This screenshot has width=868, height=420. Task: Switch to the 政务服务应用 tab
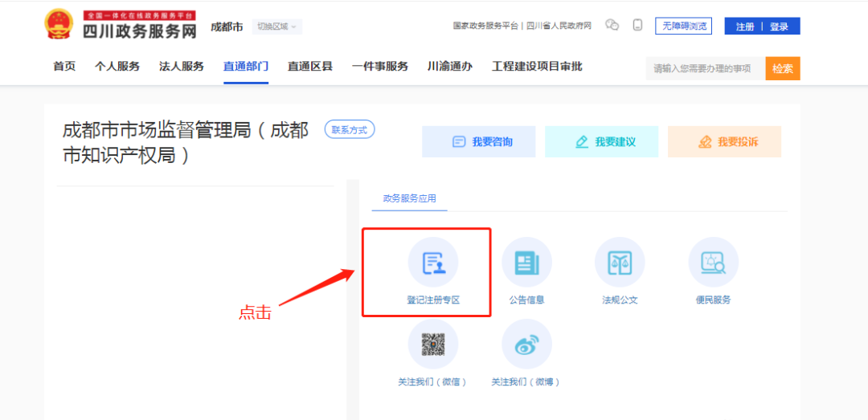point(409,198)
